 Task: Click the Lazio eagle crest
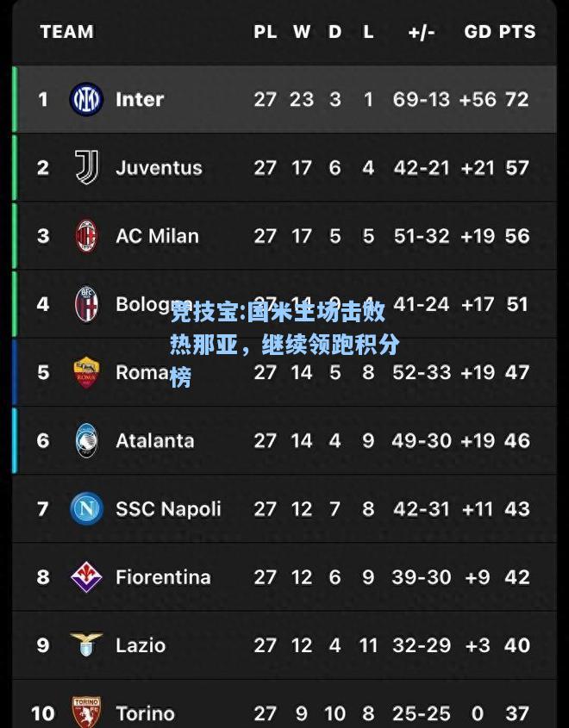(86, 644)
